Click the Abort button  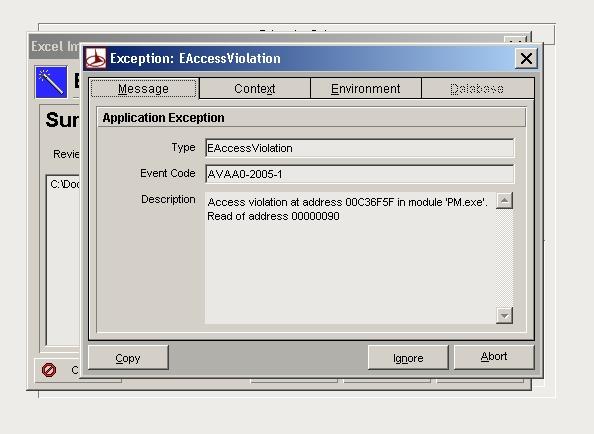pos(494,357)
